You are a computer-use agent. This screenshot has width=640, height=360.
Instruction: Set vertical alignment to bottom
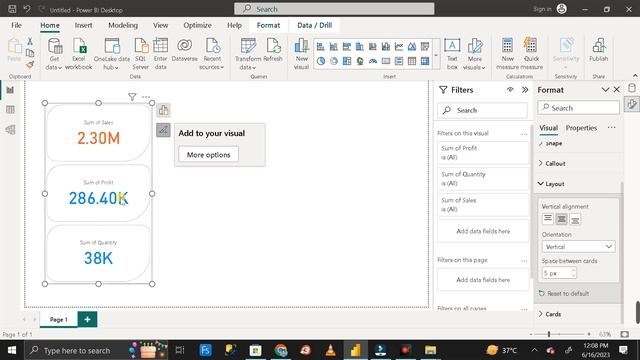coord(575,219)
